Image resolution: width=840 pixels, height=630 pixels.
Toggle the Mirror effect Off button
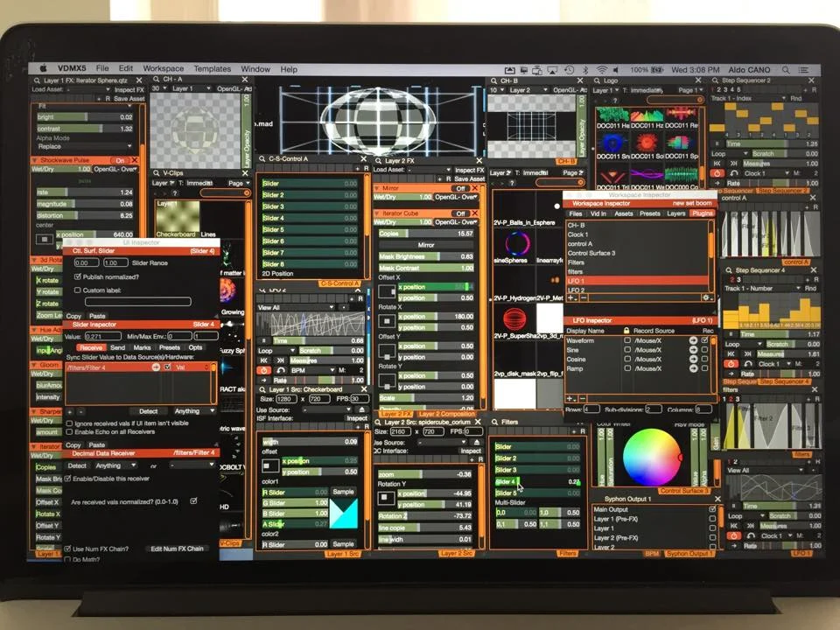click(x=460, y=188)
